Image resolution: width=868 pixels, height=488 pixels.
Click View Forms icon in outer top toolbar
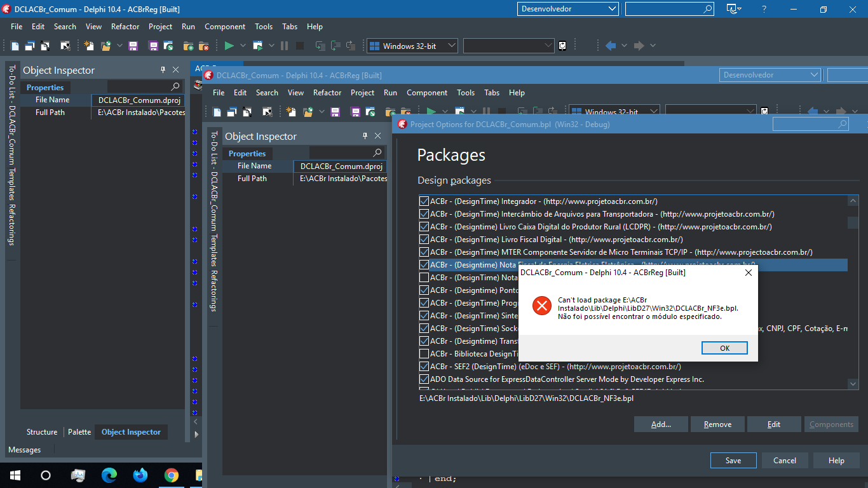(x=45, y=46)
